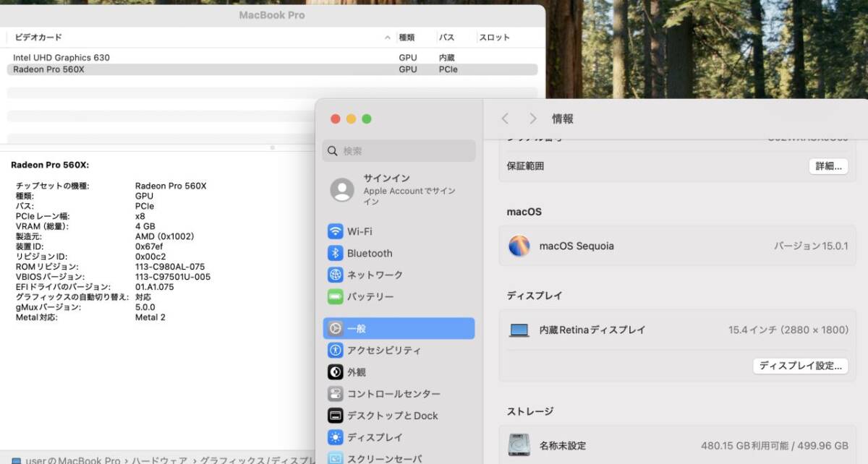Click the "名称未設定" storage name
868x464 pixels.
coord(563,445)
